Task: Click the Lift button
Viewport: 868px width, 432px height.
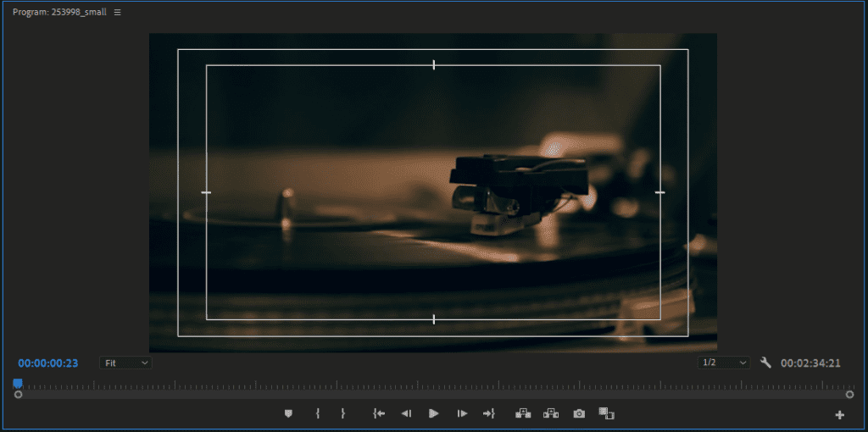Action: 523,413
